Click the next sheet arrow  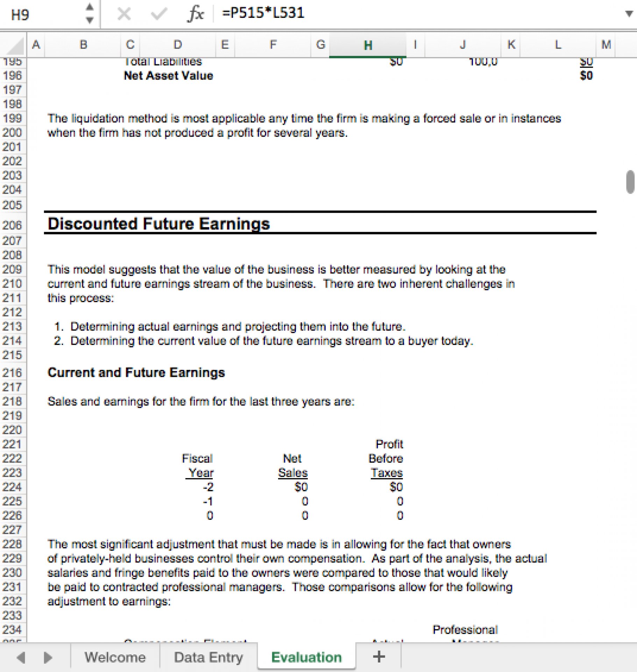(x=48, y=657)
